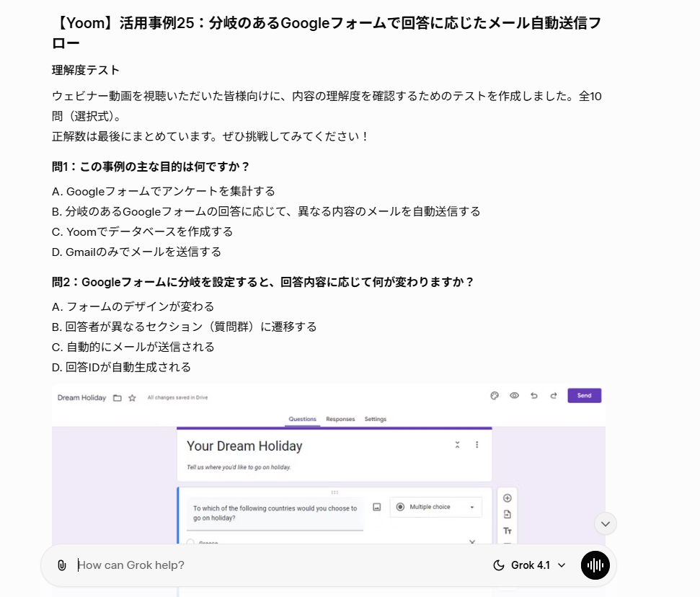
Task: Click the Import questions icon
Action: click(507, 514)
